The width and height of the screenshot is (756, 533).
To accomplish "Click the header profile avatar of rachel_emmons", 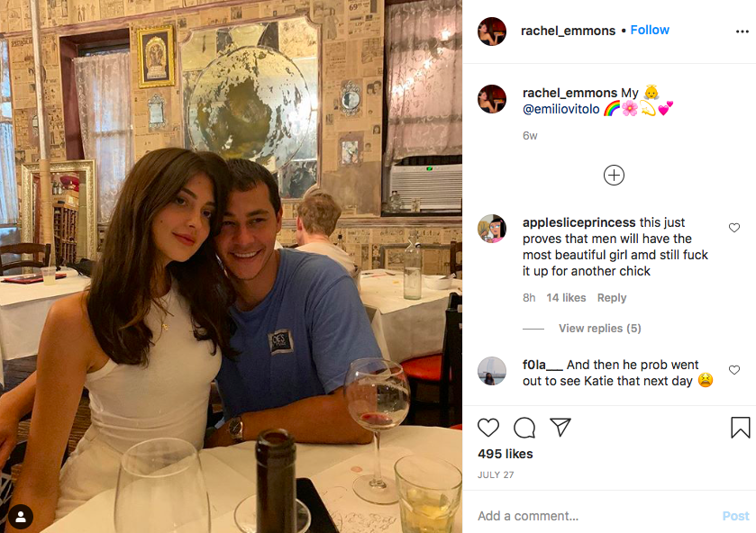I will click(492, 32).
